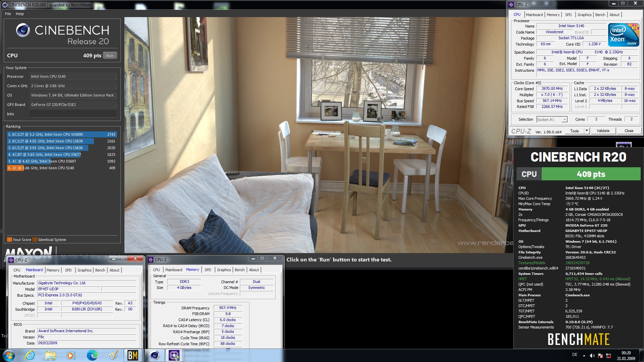
Task: Switch to CPU-Z via its taskbar icon
Action: coord(174,355)
